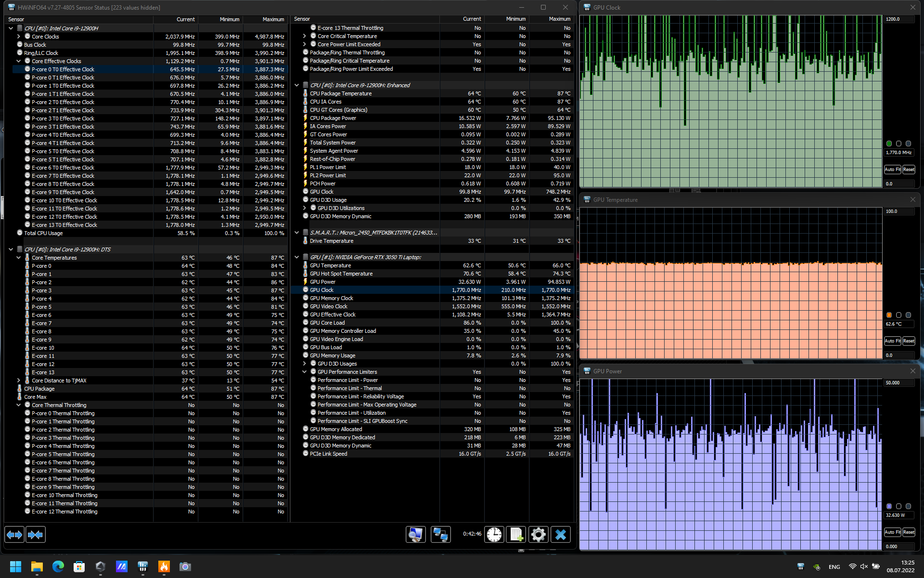Image resolution: width=924 pixels, height=578 pixels.
Task: Click the expand columns arrows button
Action: click(14, 535)
